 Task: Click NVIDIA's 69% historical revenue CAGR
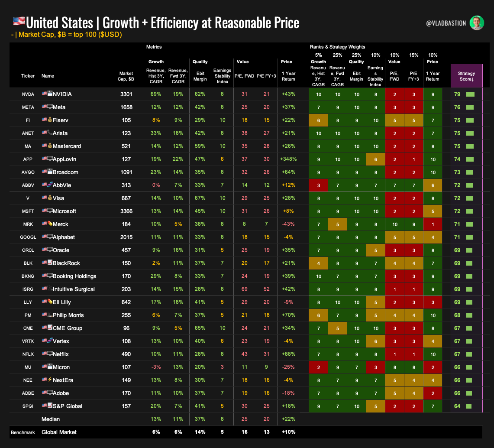[x=155, y=94]
